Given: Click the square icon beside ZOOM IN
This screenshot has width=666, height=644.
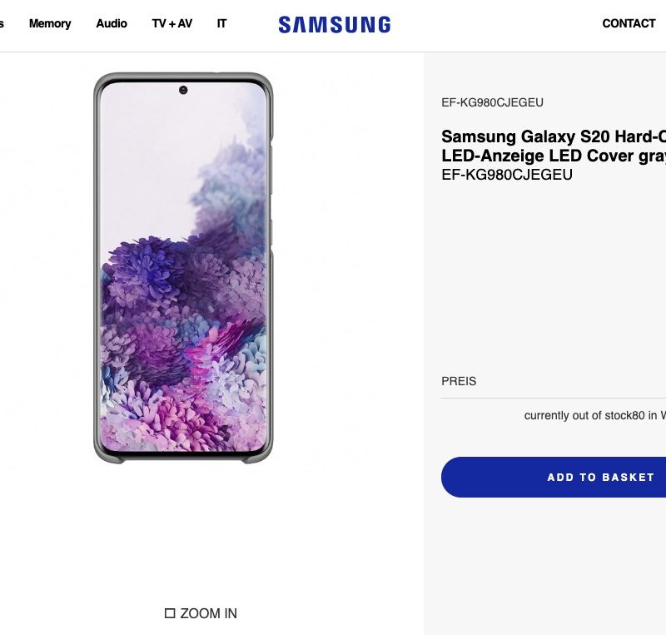Looking at the screenshot, I should click(x=170, y=613).
